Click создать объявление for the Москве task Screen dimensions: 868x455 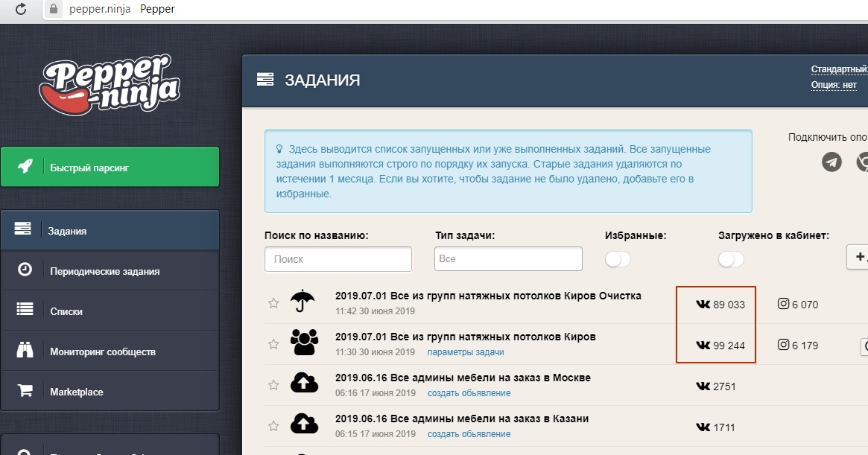tap(469, 393)
